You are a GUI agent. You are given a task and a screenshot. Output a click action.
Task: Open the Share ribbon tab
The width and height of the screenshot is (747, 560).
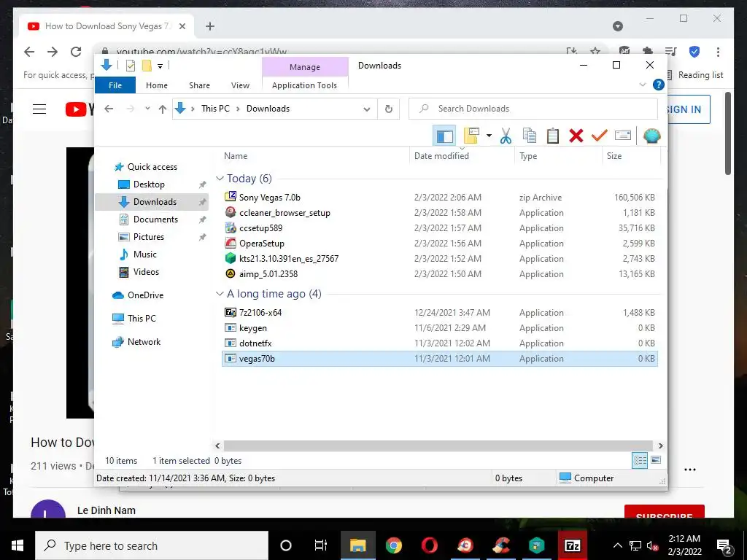[199, 85]
